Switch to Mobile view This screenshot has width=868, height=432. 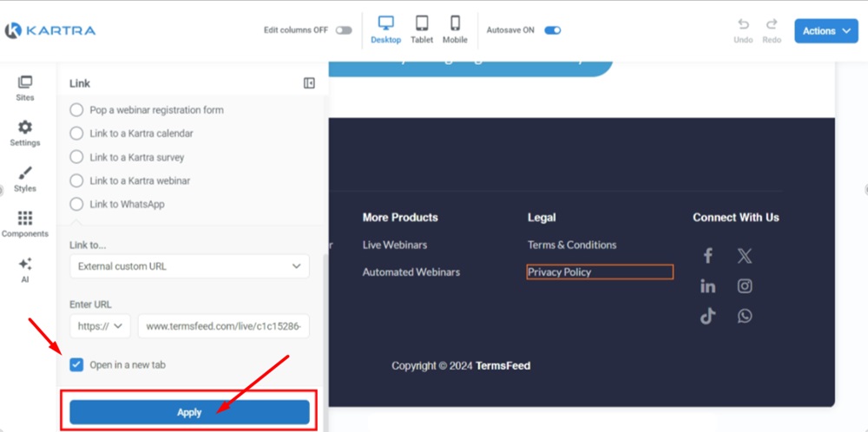(455, 29)
